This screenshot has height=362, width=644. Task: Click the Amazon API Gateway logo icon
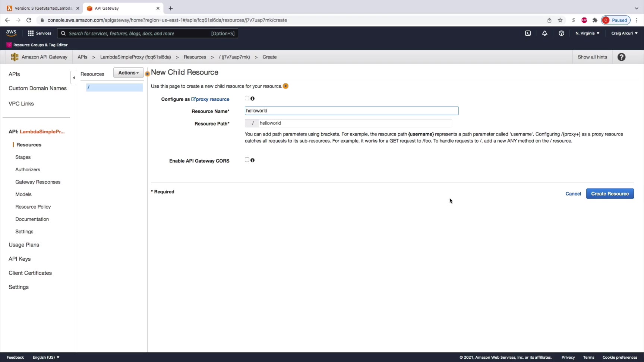(15, 57)
